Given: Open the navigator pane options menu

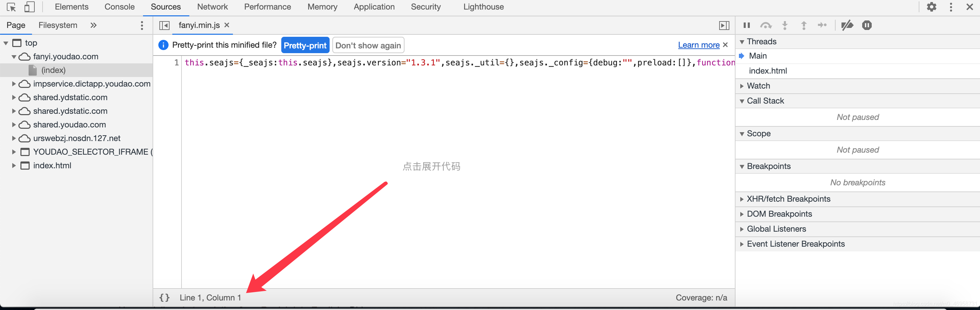Looking at the screenshot, I should 142,25.
